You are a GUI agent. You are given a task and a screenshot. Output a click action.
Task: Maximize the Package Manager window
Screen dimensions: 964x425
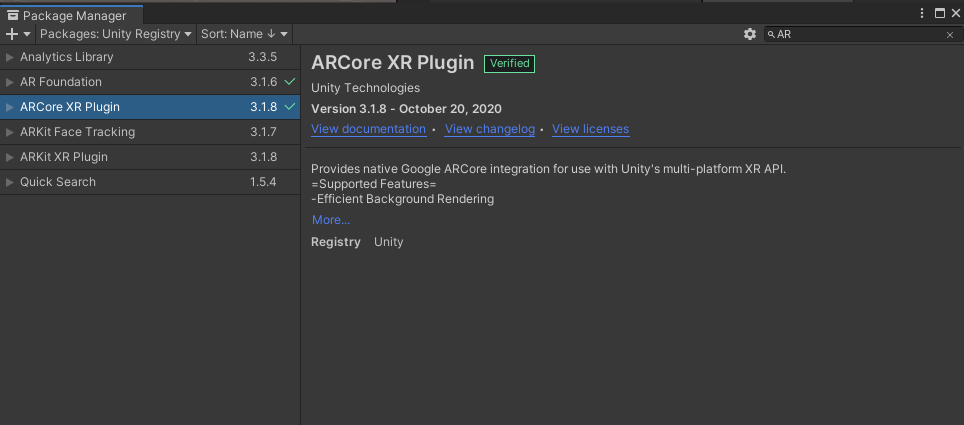coord(939,13)
